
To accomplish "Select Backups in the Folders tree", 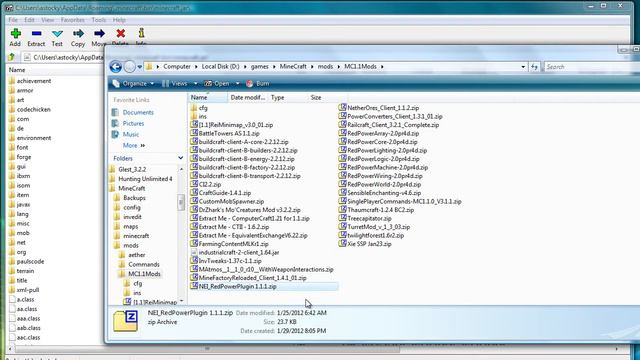I will coord(134,198).
